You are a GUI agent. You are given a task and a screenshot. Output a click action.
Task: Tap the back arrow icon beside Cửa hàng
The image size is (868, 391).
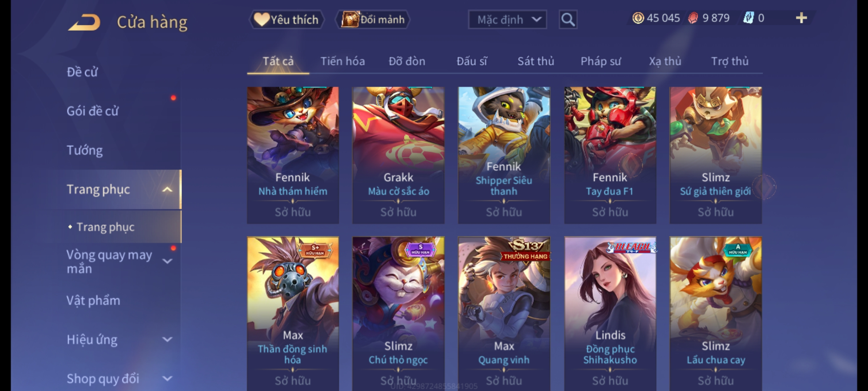coord(84,22)
